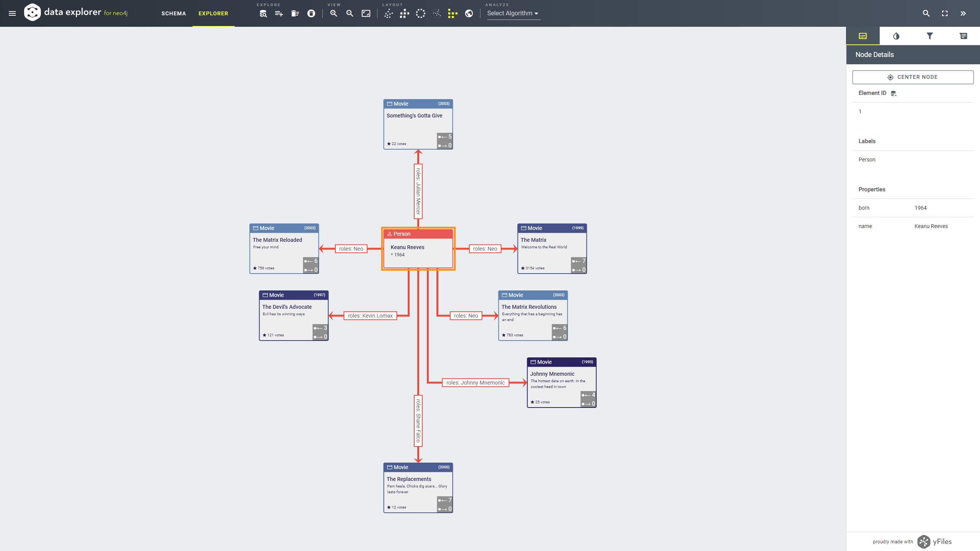Apply the radial layout

click(436, 13)
